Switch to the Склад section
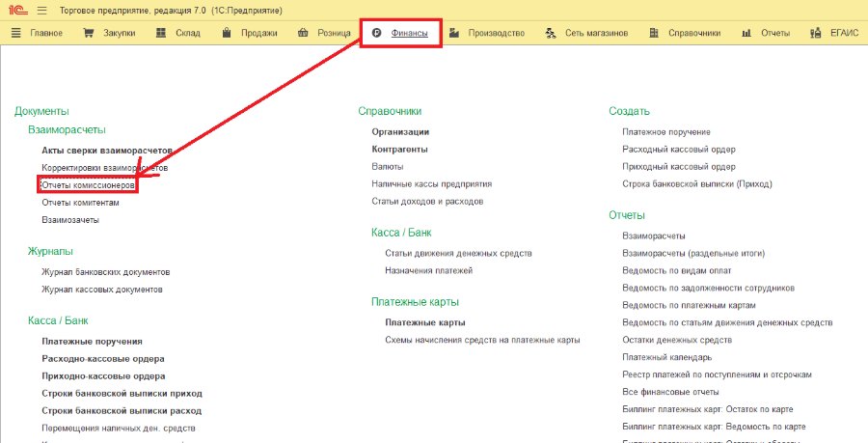 pos(188,33)
